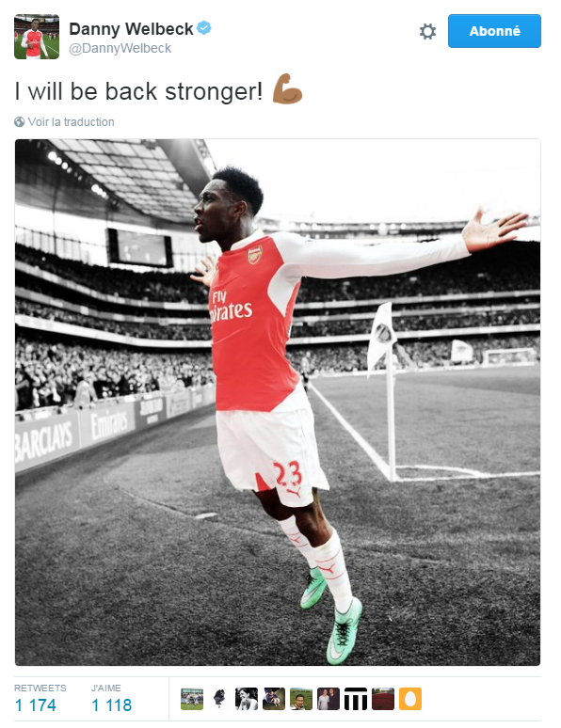
Task: Open Danny Welbeck's profile picture
Action: click(x=37, y=37)
